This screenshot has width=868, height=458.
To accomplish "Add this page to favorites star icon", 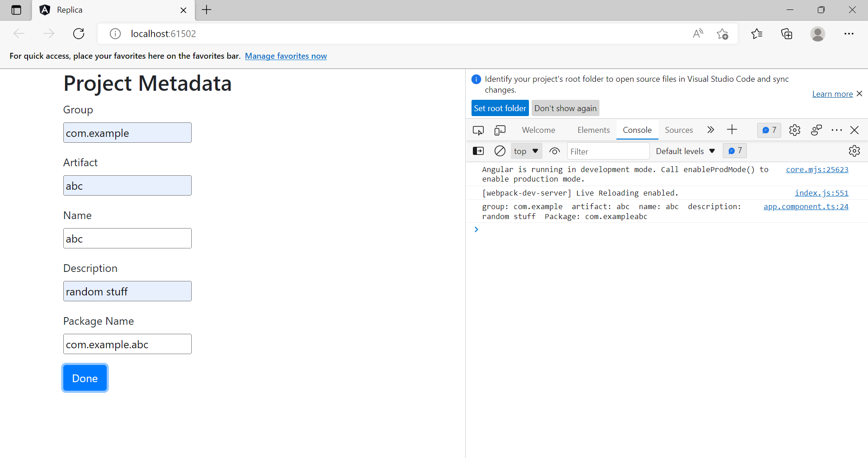I will (x=722, y=34).
